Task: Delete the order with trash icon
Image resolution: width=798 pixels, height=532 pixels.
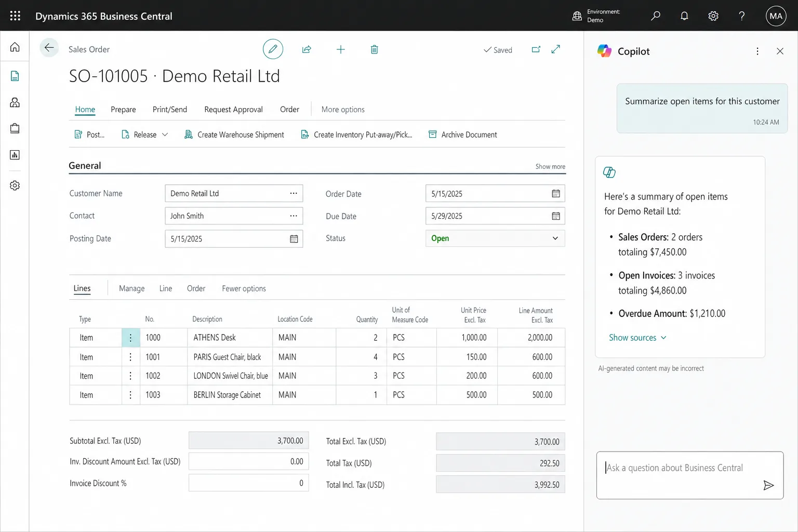Action: tap(374, 49)
